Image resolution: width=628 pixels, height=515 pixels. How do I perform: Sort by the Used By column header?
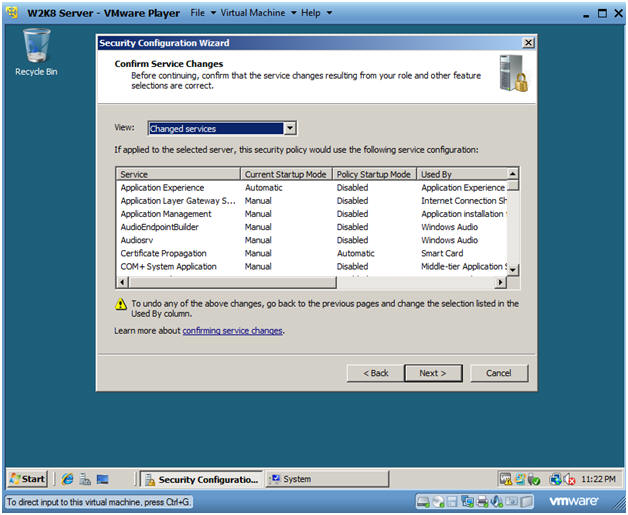click(x=461, y=174)
